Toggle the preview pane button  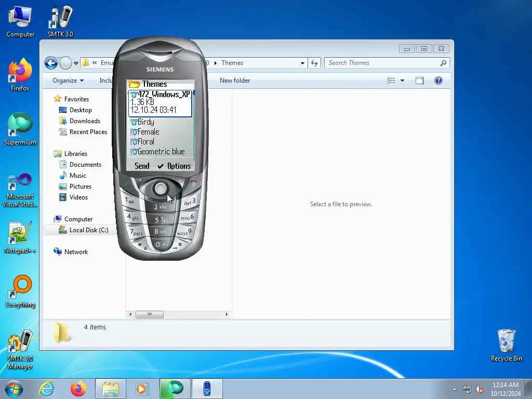420,81
